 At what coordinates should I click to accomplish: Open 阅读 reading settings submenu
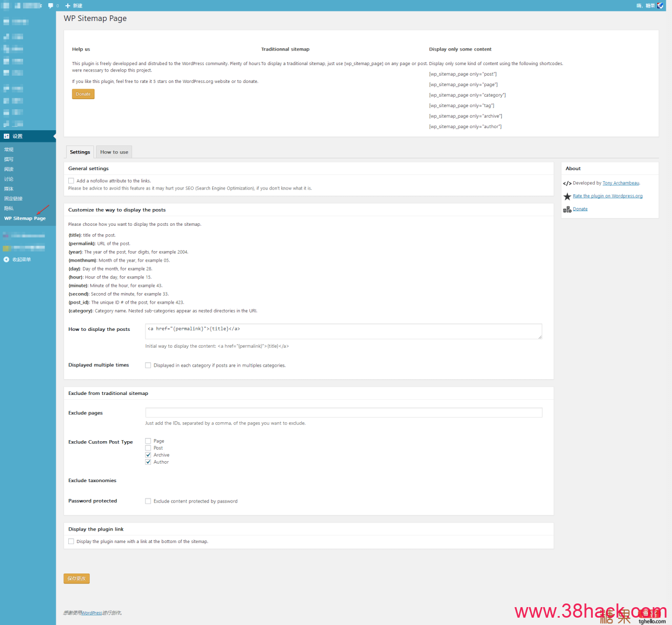click(9, 169)
